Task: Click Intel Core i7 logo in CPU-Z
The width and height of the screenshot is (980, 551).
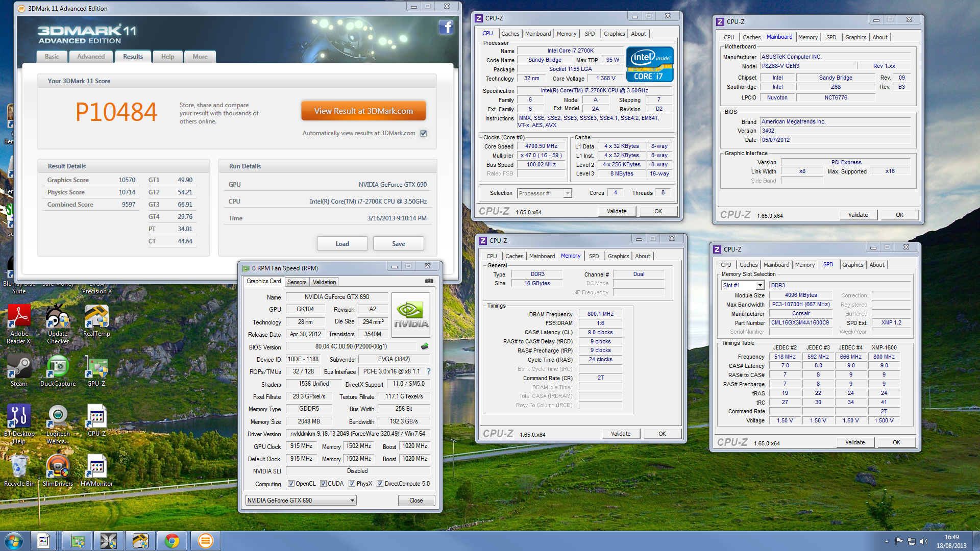Action: pos(649,64)
